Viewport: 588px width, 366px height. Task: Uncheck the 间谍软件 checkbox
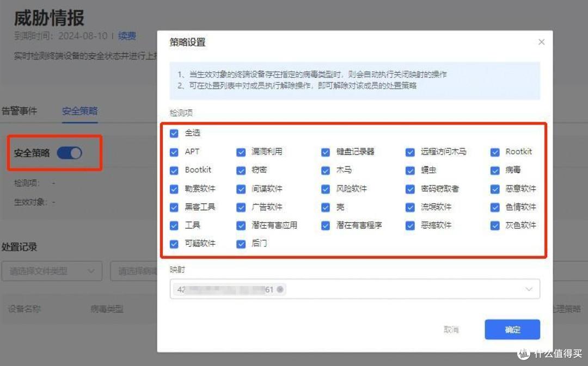point(241,189)
